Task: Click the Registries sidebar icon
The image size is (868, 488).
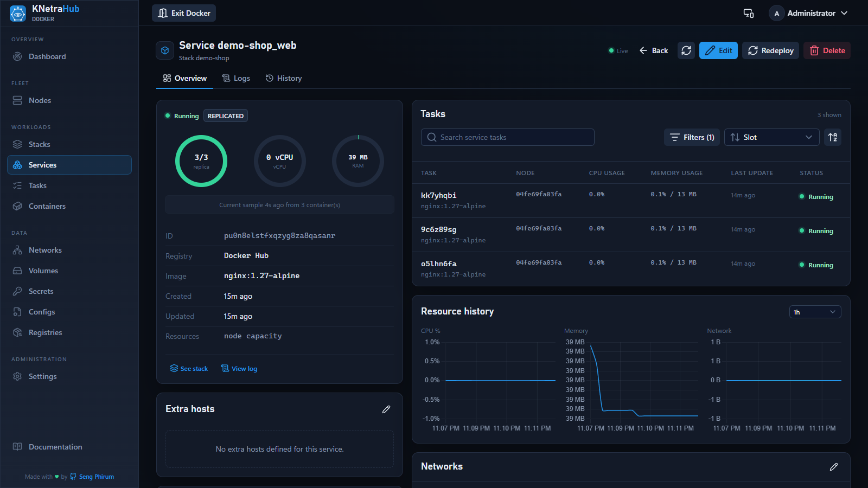Action: tap(17, 332)
